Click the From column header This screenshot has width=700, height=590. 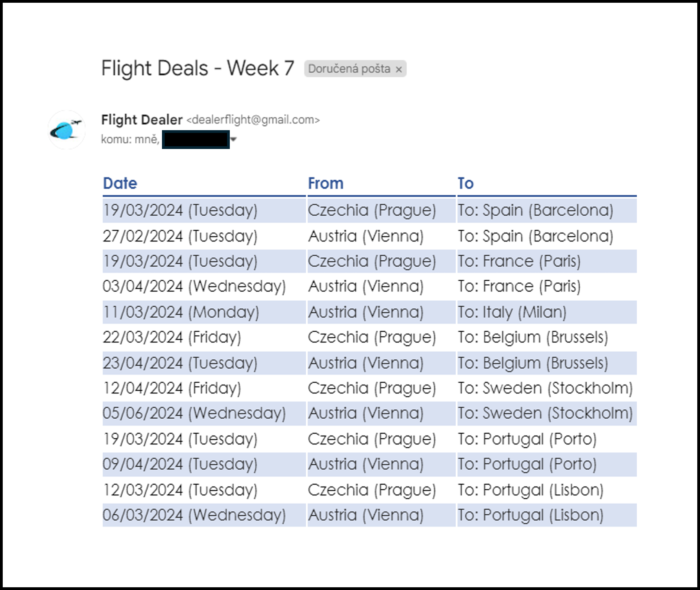click(326, 183)
